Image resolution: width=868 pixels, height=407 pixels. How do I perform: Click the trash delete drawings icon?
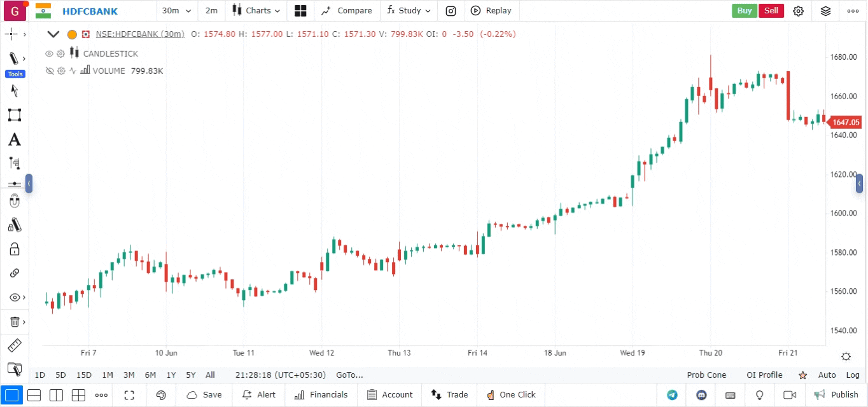14,322
